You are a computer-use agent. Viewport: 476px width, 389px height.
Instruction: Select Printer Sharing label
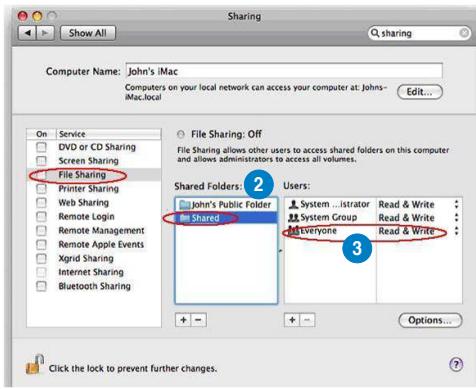tap(88, 189)
